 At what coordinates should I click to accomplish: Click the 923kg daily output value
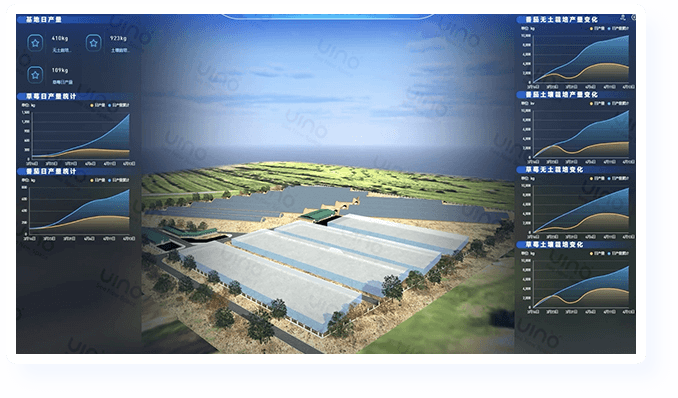tap(118, 38)
